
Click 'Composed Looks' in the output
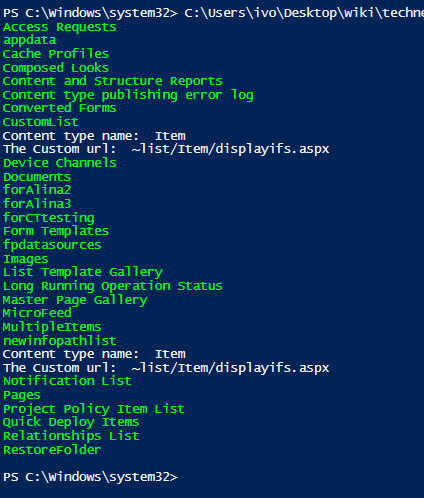coord(56,68)
